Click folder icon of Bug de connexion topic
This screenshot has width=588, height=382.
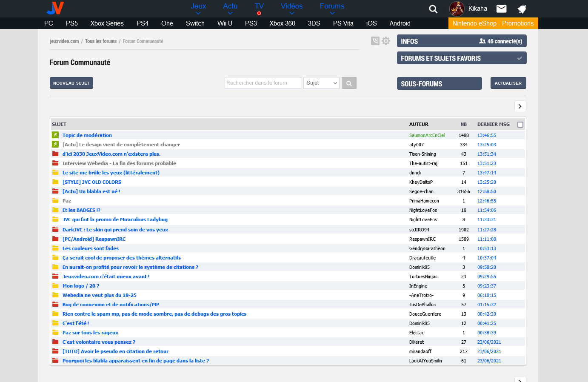(x=55, y=304)
